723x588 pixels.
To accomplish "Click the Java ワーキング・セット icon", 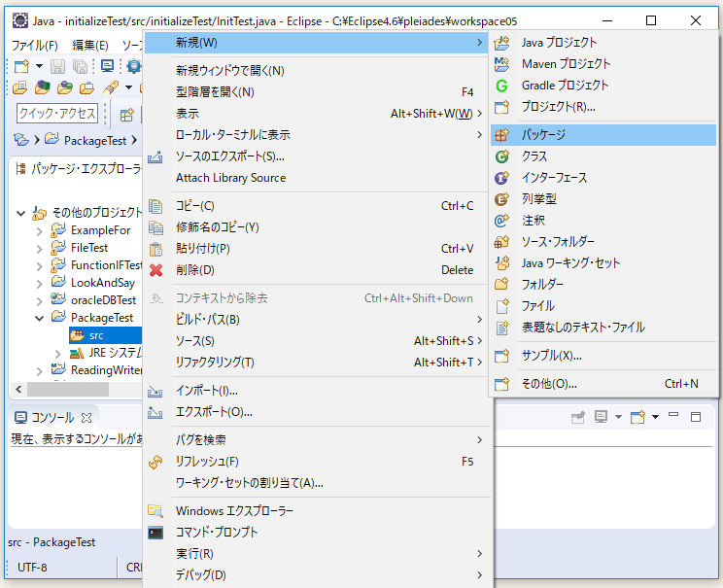I will [501, 262].
